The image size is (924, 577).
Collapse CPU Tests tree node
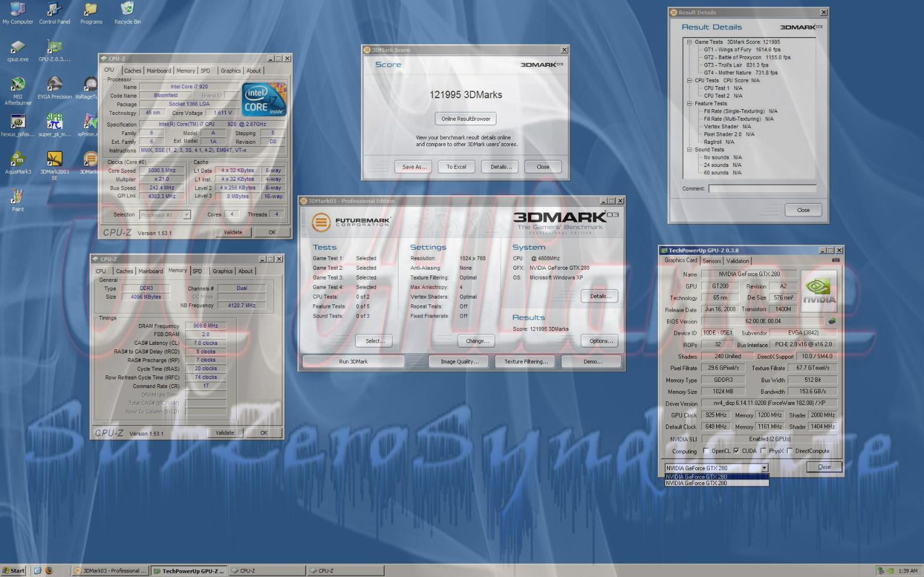coord(689,80)
